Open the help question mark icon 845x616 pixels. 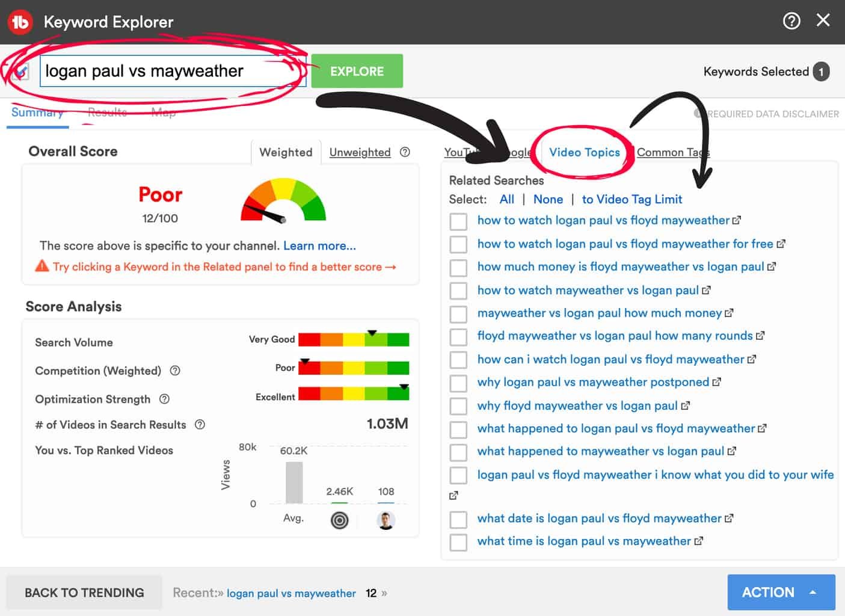791,21
